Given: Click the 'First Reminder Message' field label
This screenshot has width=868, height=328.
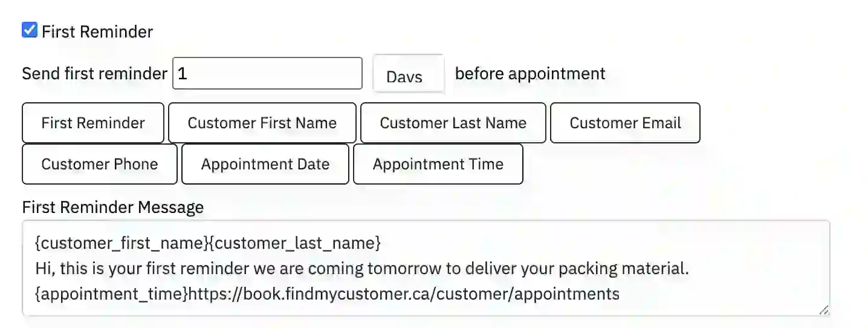Looking at the screenshot, I should [113, 208].
